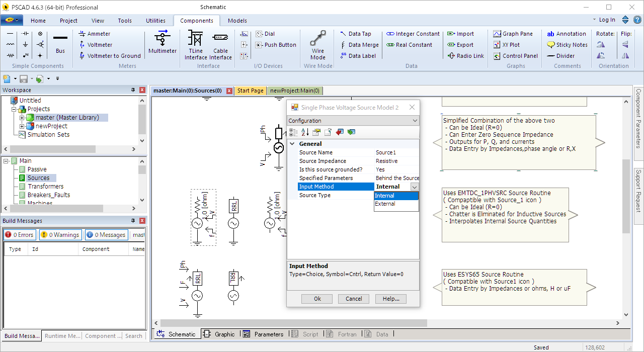Open the Runtime Messages bottom tab
Screen dimensions: 644x352
tap(62, 336)
